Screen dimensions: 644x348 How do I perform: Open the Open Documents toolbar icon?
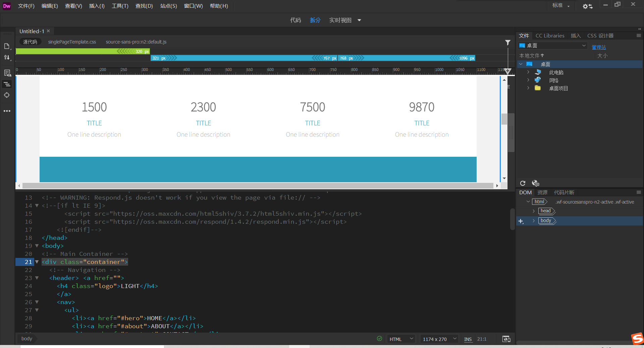tap(7, 46)
